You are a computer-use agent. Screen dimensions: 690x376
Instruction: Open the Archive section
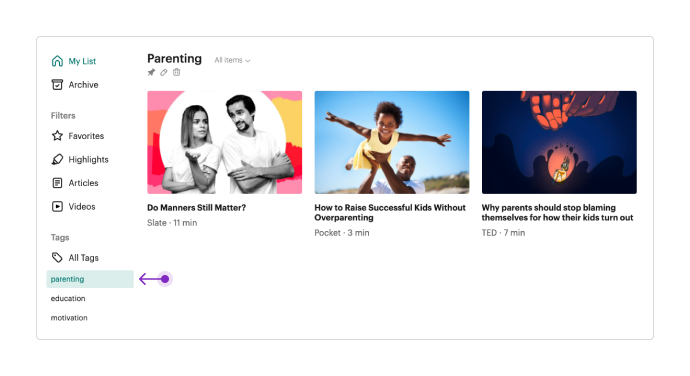tap(83, 85)
